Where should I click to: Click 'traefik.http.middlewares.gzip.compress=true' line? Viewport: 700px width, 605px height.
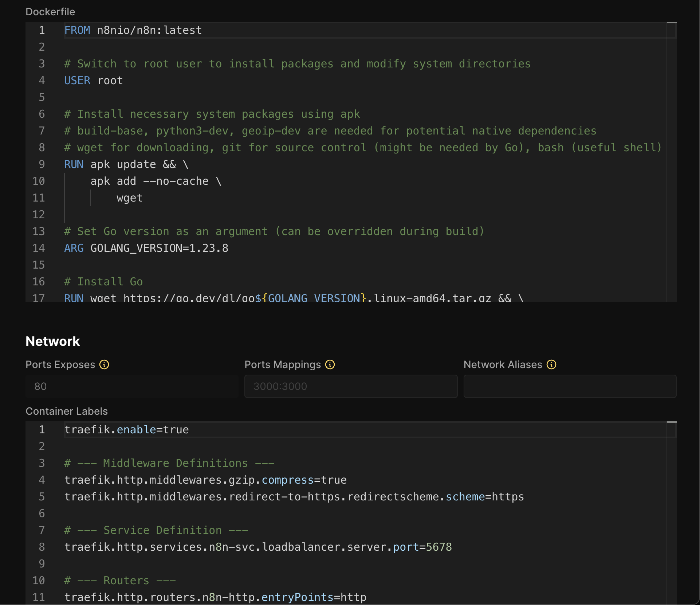(205, 480)
